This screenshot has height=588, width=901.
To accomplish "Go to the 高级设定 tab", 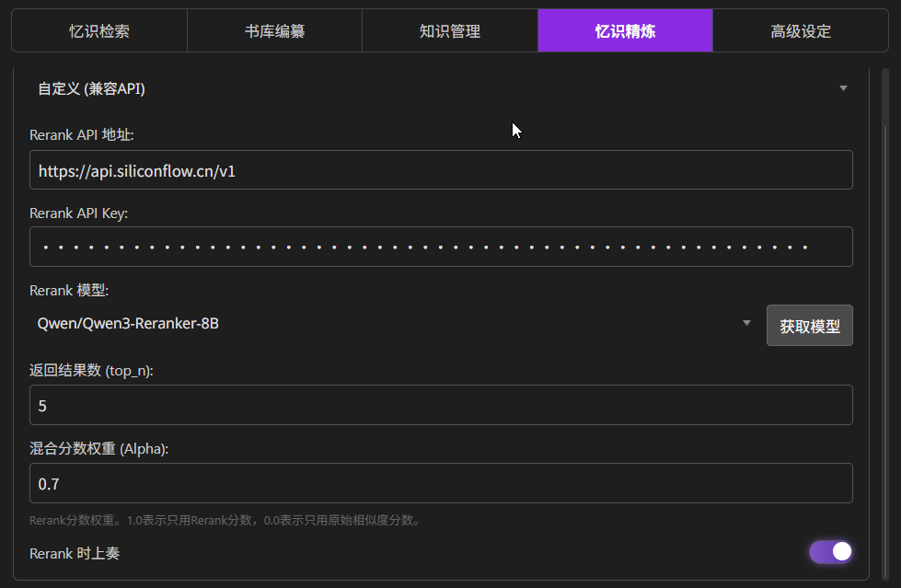I will tap(801, 31).
